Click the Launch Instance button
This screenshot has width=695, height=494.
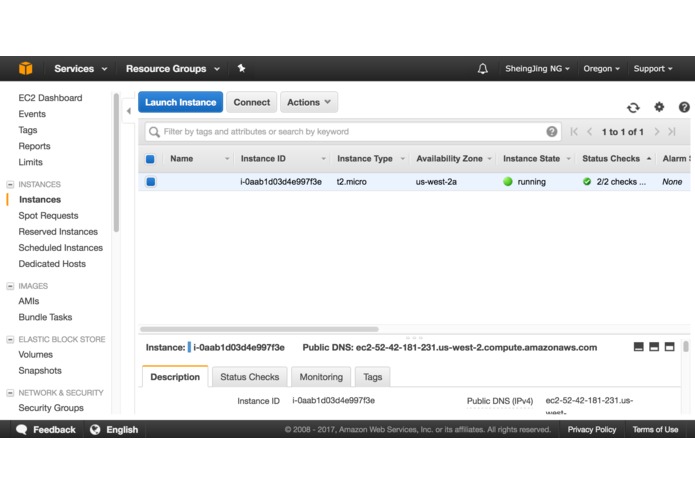180,102
